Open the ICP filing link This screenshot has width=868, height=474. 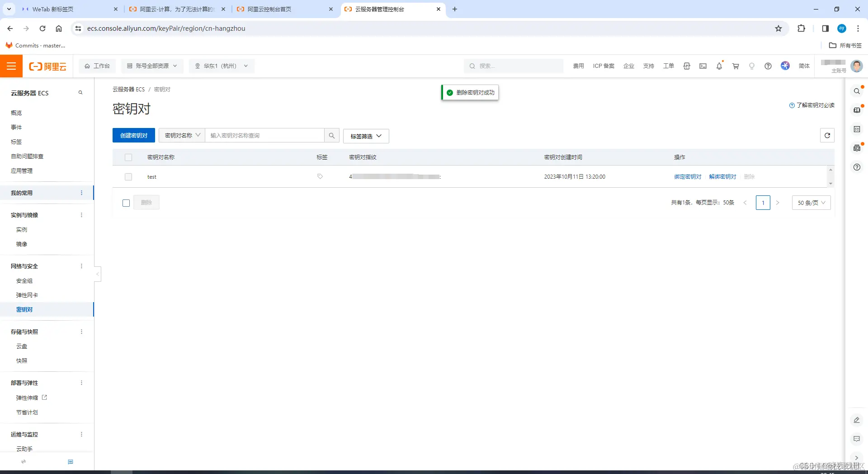(604, 66)
